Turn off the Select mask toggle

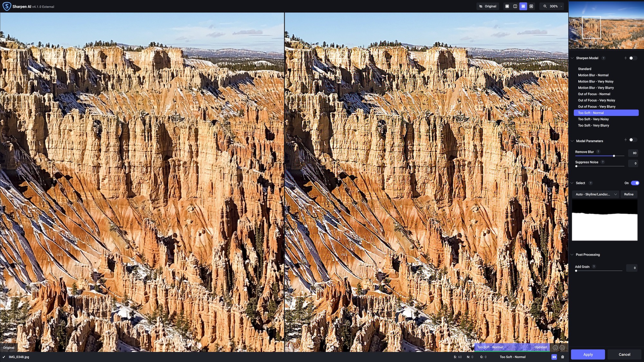[x=635, y=183]
